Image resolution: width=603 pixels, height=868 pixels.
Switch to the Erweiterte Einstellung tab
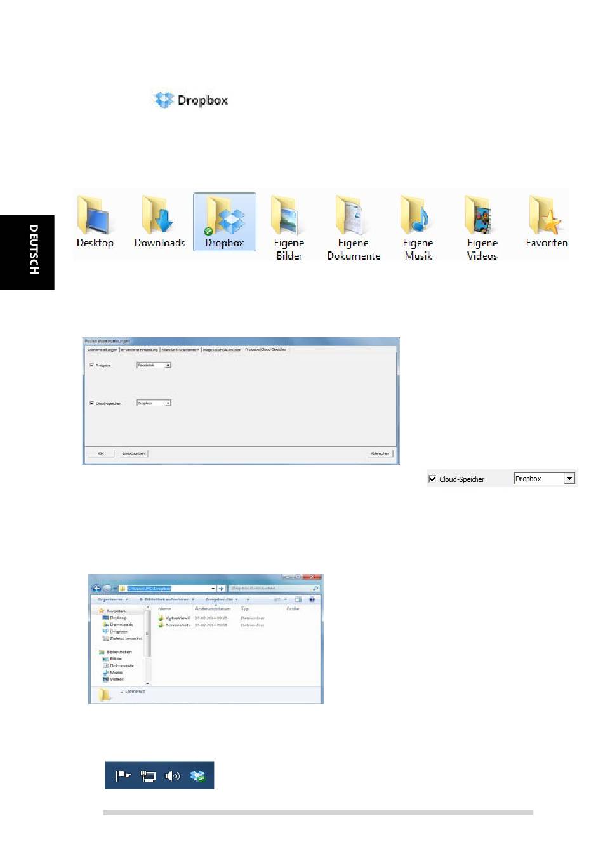click(x=139, y=349)
